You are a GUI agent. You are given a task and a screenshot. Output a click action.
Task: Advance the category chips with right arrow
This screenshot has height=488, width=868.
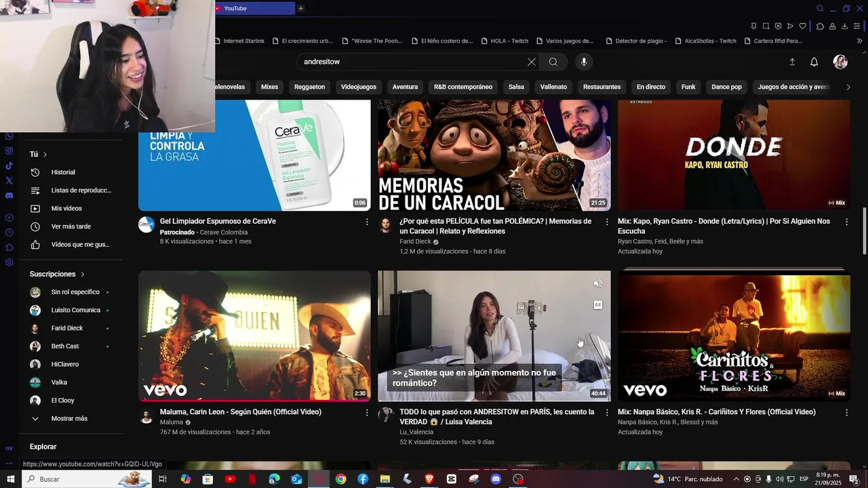(x=848, y=87)
